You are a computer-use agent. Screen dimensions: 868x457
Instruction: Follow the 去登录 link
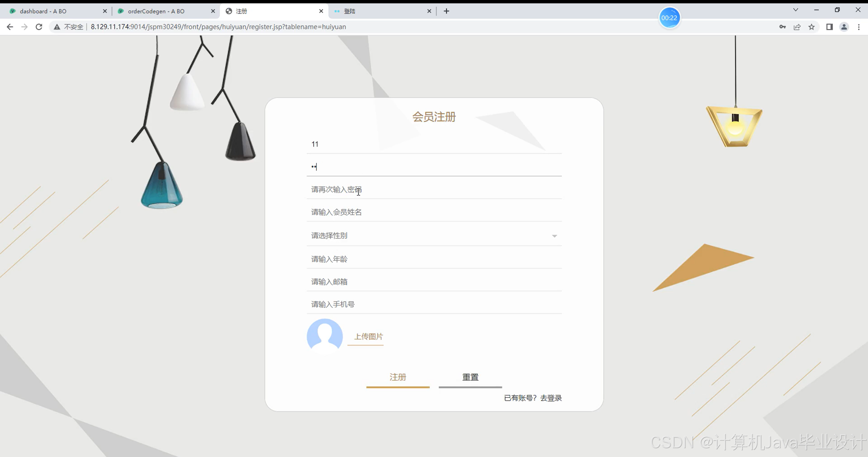pos(551,398)
